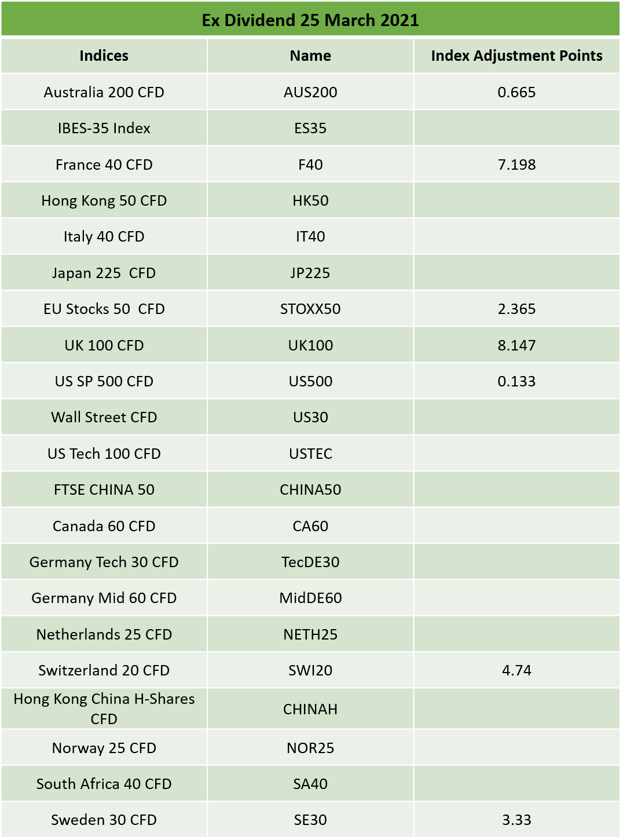The width and height of the screenshot is (623, 840).
Task: Click the France 40 CFD row label
Action: click(x=104, y=165)
